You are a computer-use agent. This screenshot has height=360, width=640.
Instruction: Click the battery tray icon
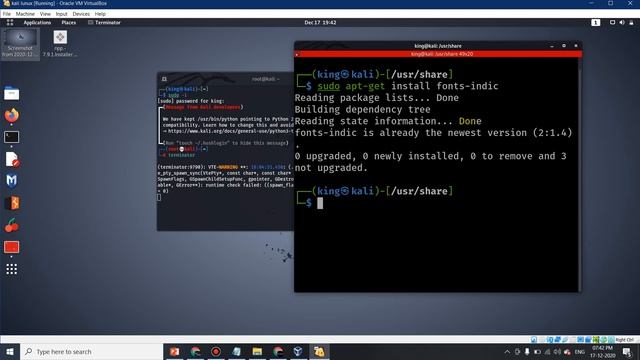(x=537, y=352)
